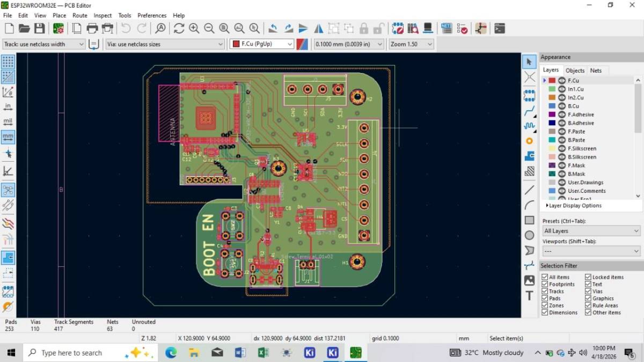The width and height of the screenshot is (644, 362).
Task: Click the Open board folder icon
Action: [x=24, y=28]
